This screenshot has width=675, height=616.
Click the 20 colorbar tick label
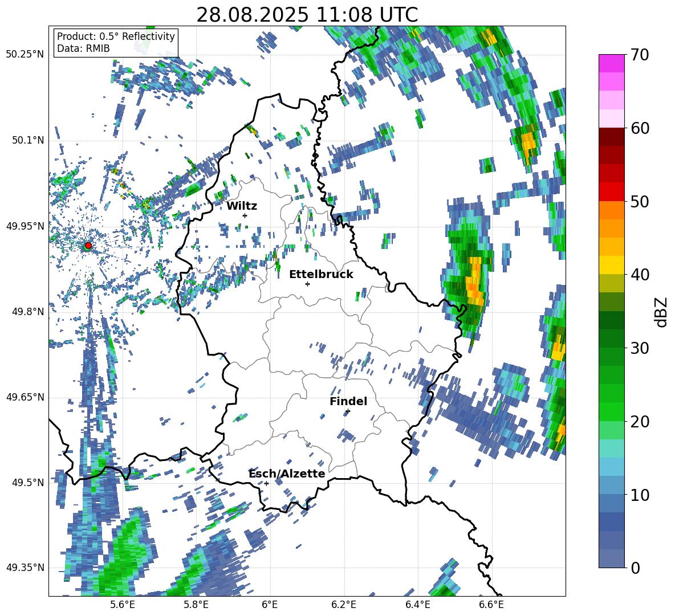640,422
